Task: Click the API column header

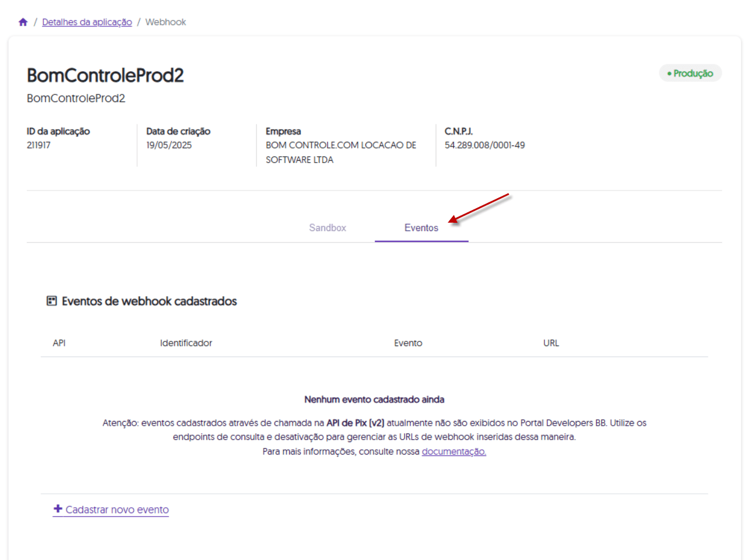Action: [59, 343]
